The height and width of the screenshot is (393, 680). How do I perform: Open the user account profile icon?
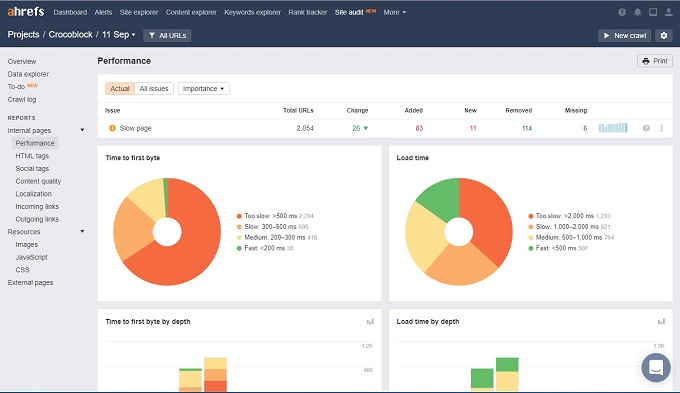(669, 12)
